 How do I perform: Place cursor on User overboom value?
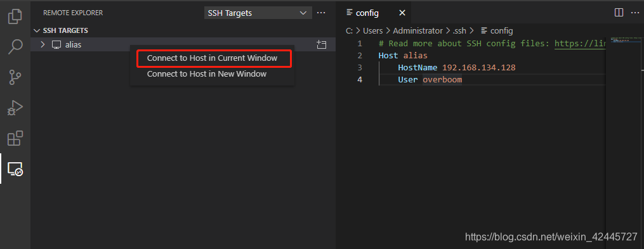pyautogui.click(x=442, y=80)
